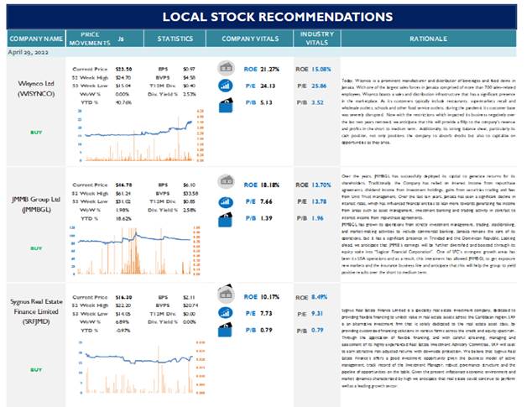Click Sygnus Current Price label

pyautogui.click(x=90, y=297)
